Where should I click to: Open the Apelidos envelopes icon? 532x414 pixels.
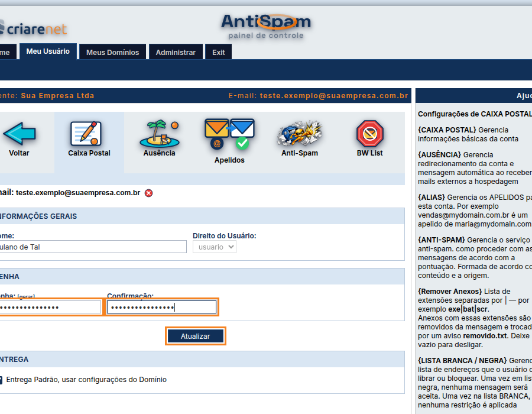point(229,134)
